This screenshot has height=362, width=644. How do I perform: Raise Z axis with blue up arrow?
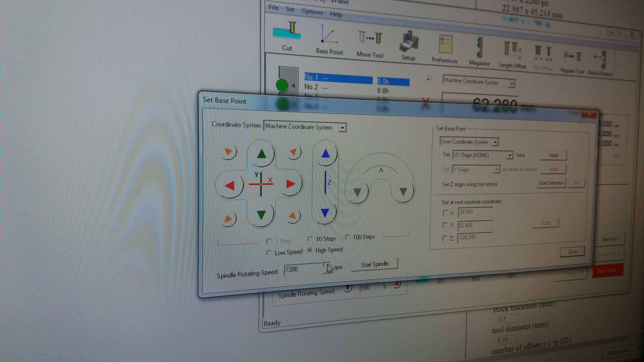pos(325,153)
